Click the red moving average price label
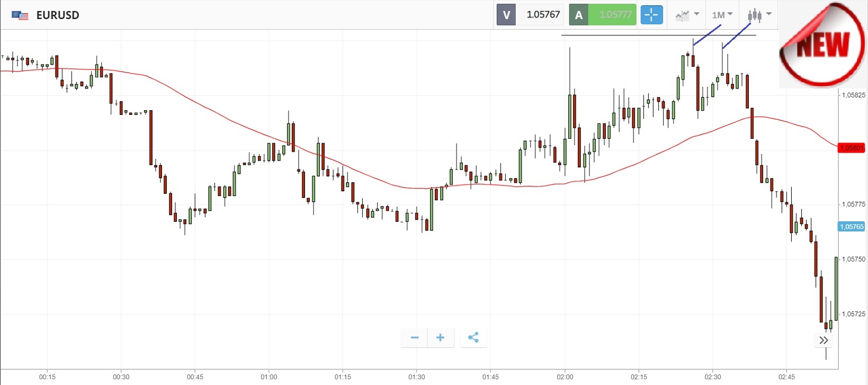The width and height of the screenshot is (868, 385). click(x=851, y=148)
